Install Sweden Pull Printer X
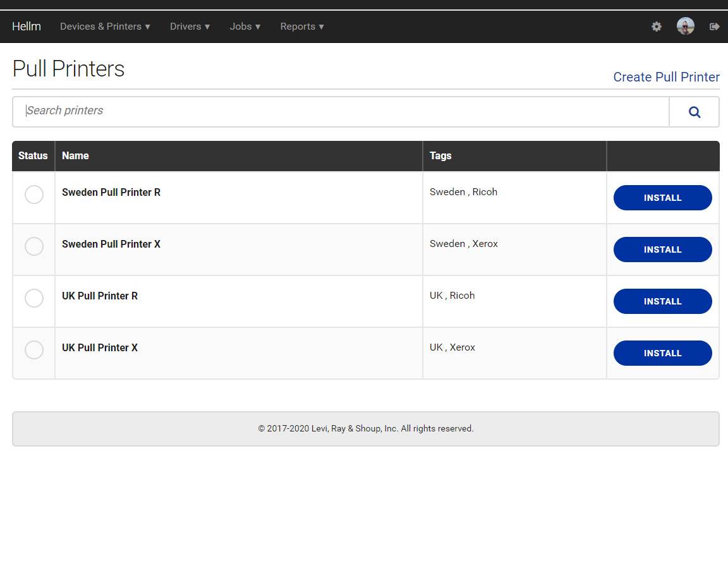The image size is (728, 566). (662, 250)
